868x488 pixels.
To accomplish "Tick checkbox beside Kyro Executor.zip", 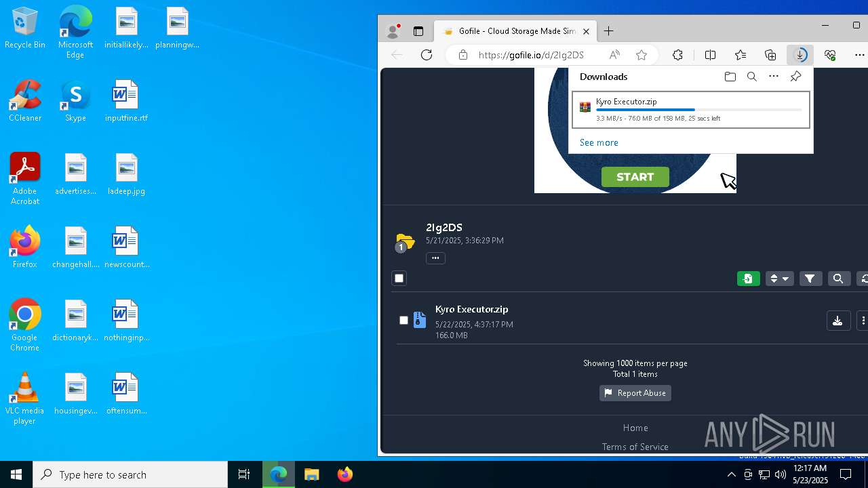I will pyautogui.click(x=403, y=320).
